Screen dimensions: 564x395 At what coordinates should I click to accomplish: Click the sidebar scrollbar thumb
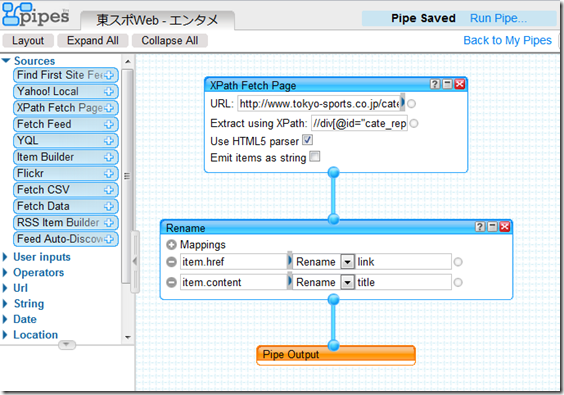[x=127, y=176]
